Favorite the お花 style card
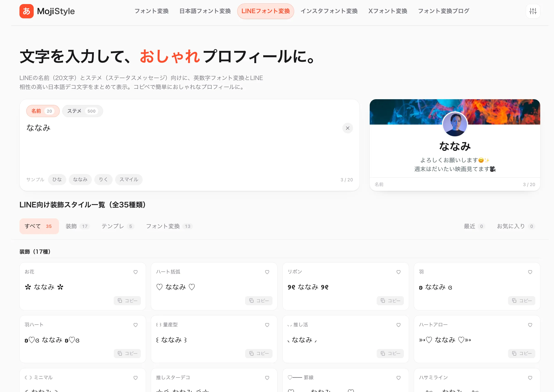This screenshot has width=554, height=392. [135, 272]
